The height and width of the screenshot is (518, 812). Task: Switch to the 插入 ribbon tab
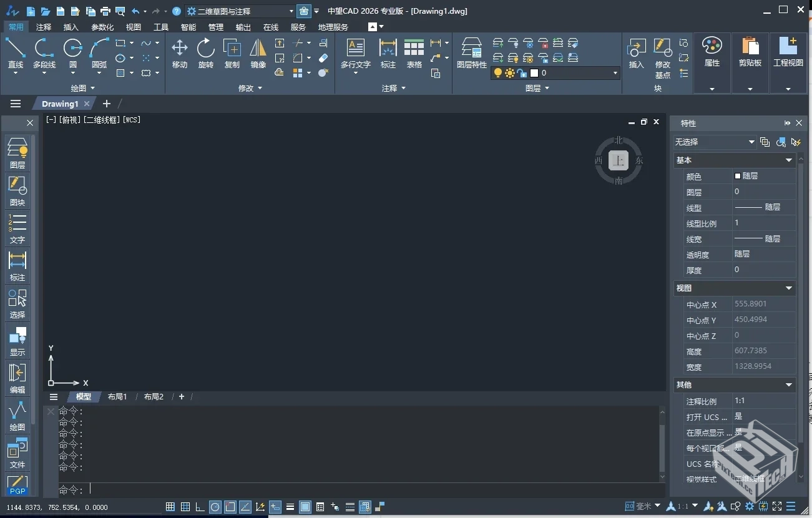pyautogui.click(x=71, y=27)
